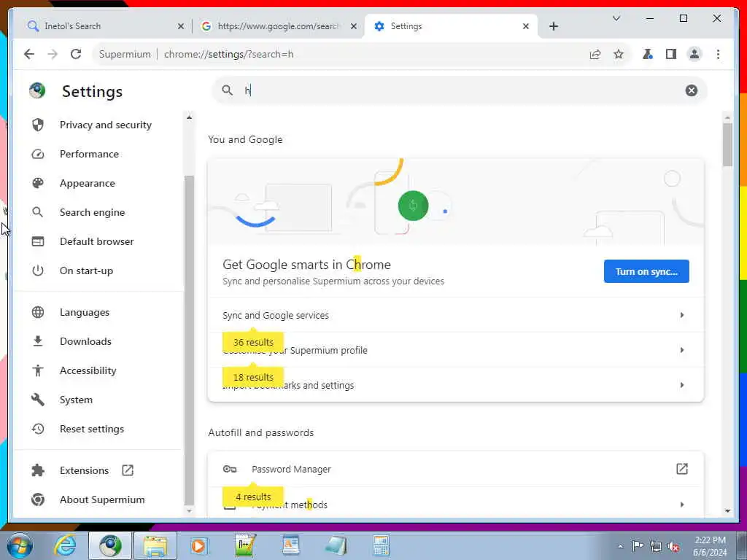Click the address bar URL

pos(228,54)
